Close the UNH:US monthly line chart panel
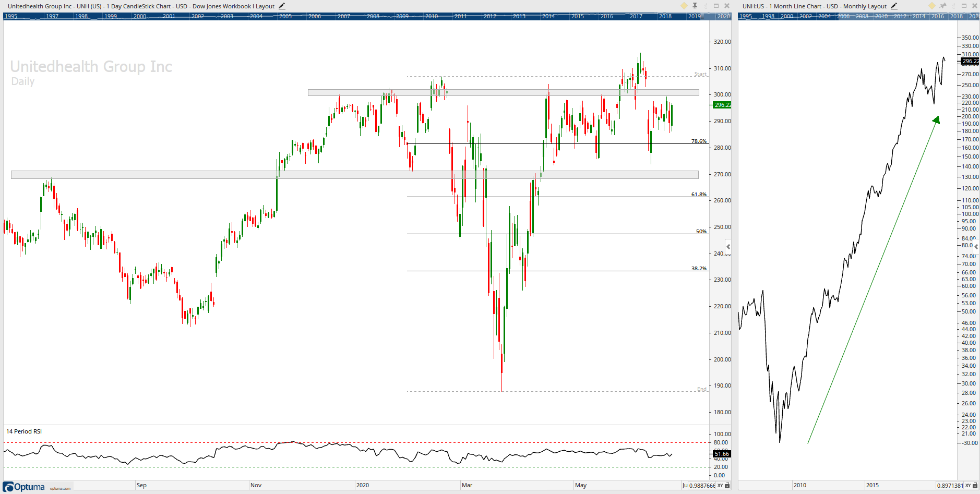This screenshot has width=980, height=494. click(974, 6)
